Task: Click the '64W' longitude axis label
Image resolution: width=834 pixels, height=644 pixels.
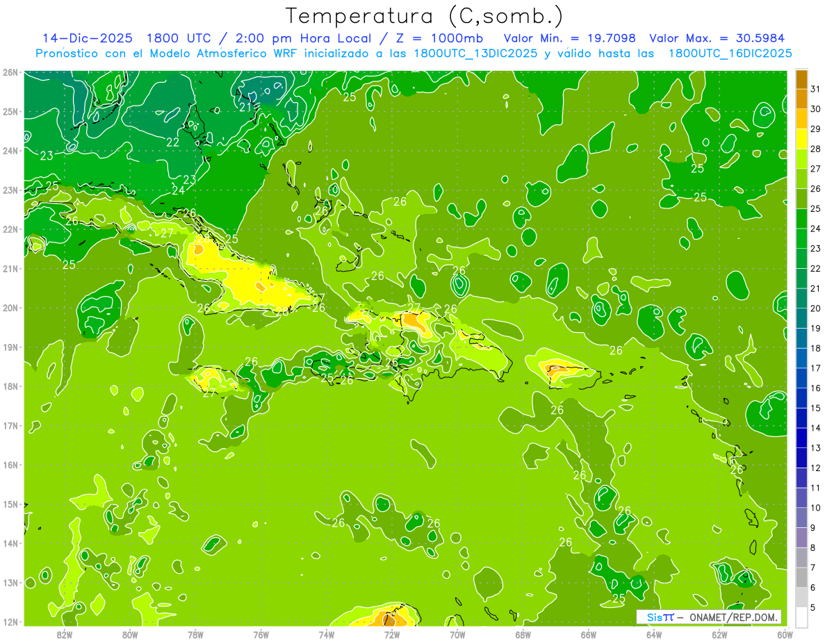Action: pyautogui.click(x=654, y=634)
